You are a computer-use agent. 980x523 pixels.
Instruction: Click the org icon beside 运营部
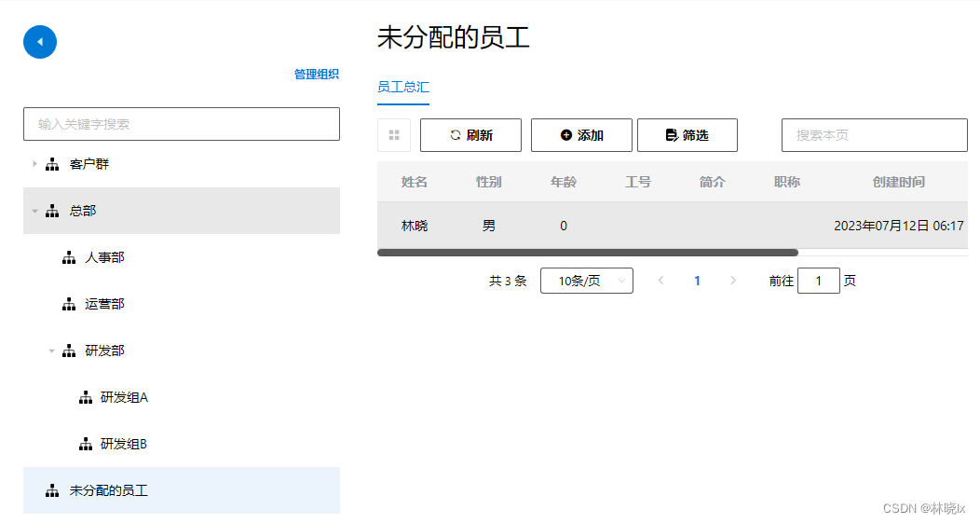point(68,304)
